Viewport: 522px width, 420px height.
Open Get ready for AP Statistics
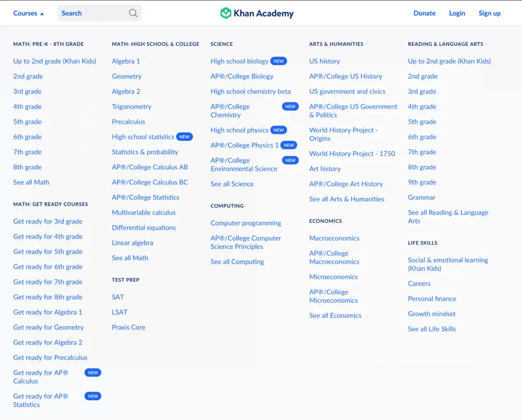click(41, 401)
